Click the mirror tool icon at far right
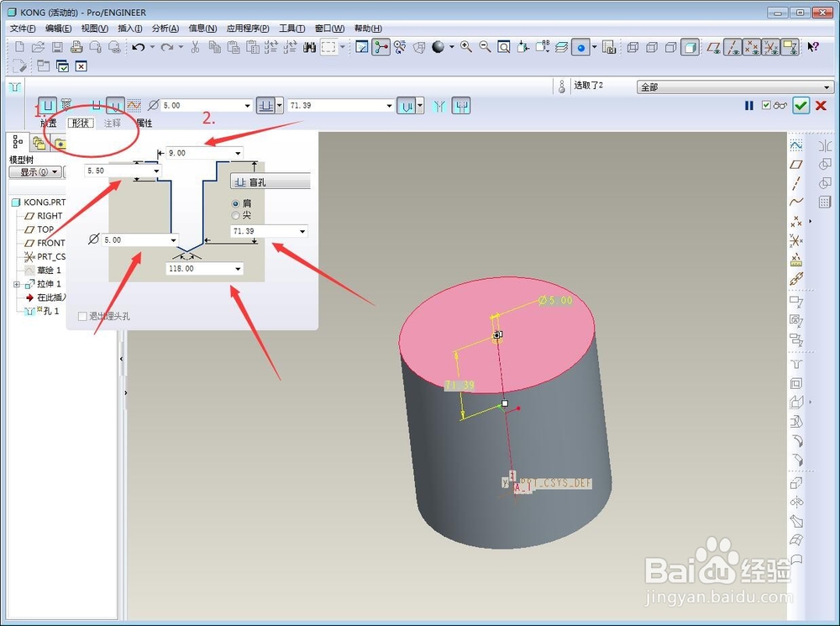 coord(825,145)
